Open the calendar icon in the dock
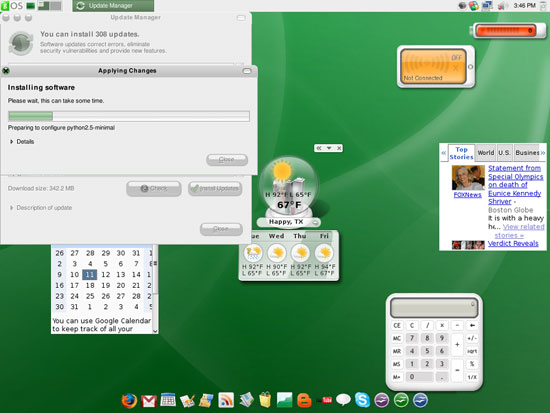The image size is (550, 413). coord(168,400)
